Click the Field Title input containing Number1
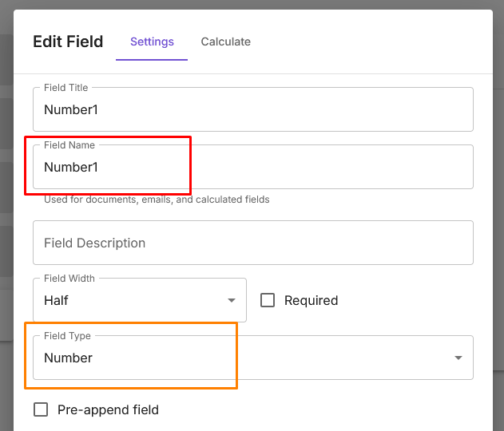This screenshot has width=504, height=431. (252, 110)
